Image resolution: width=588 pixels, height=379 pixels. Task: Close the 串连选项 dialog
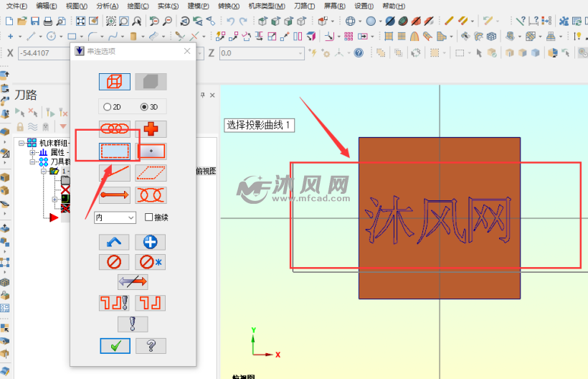(187, 51)
